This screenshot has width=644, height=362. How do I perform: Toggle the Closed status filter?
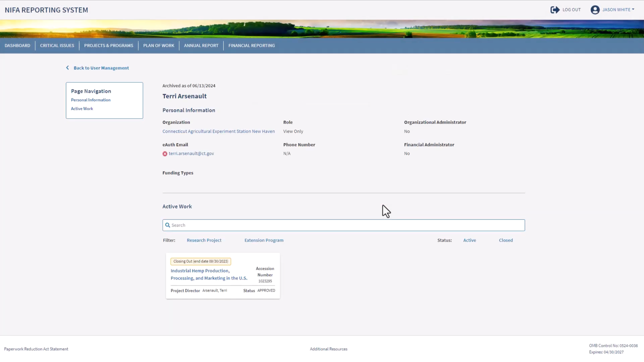click(x=506, y=240)
